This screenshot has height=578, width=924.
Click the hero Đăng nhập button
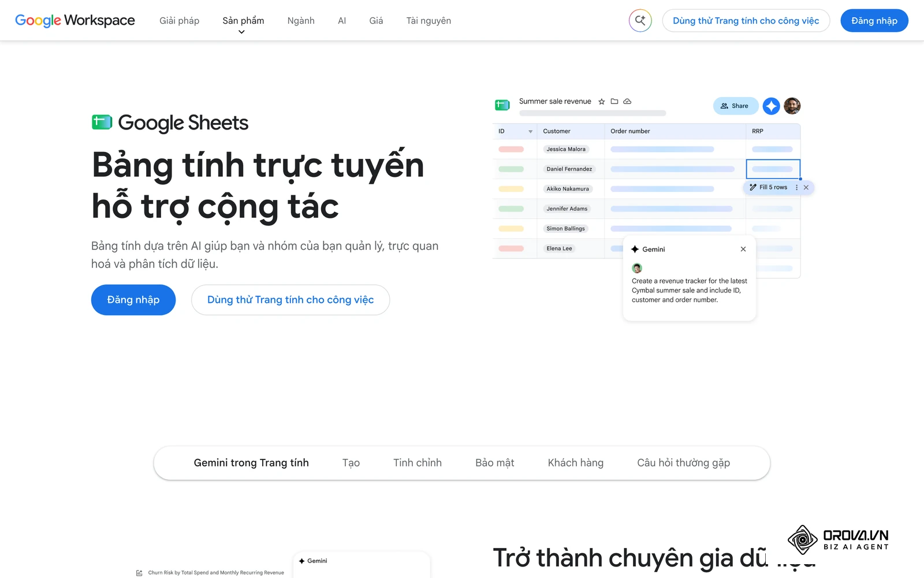point(133,299)
